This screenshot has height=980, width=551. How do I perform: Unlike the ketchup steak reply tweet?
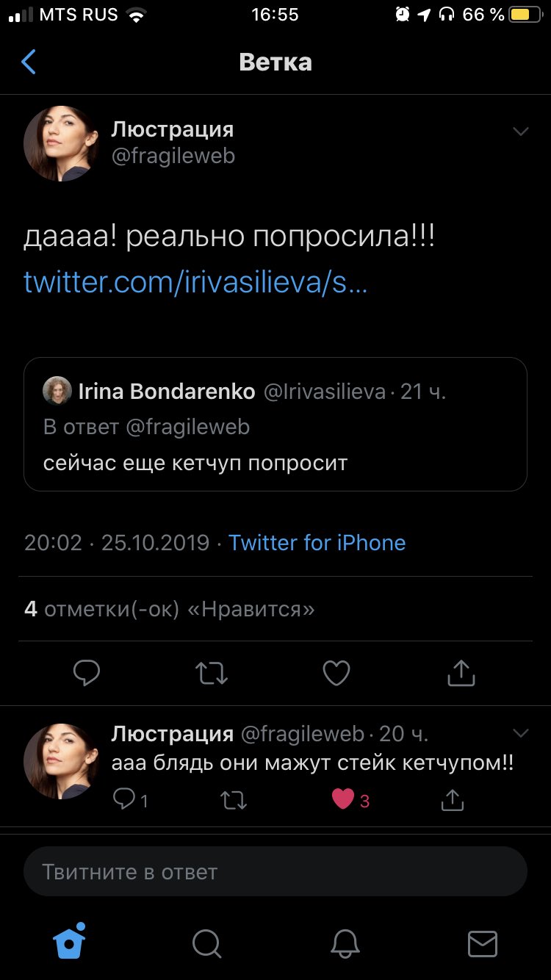click(x=343, y=799)
